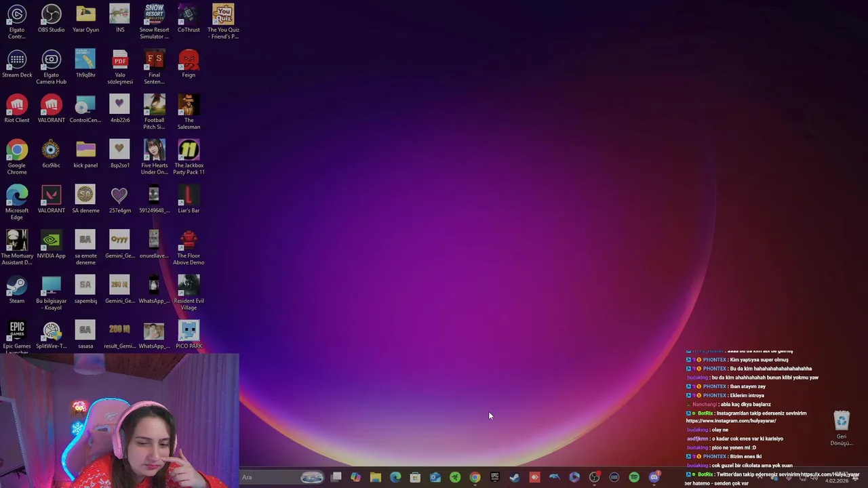Launch the PICO PARK game shortcut
The height and width of the screenshot is (488, 868).
point(189,335)
